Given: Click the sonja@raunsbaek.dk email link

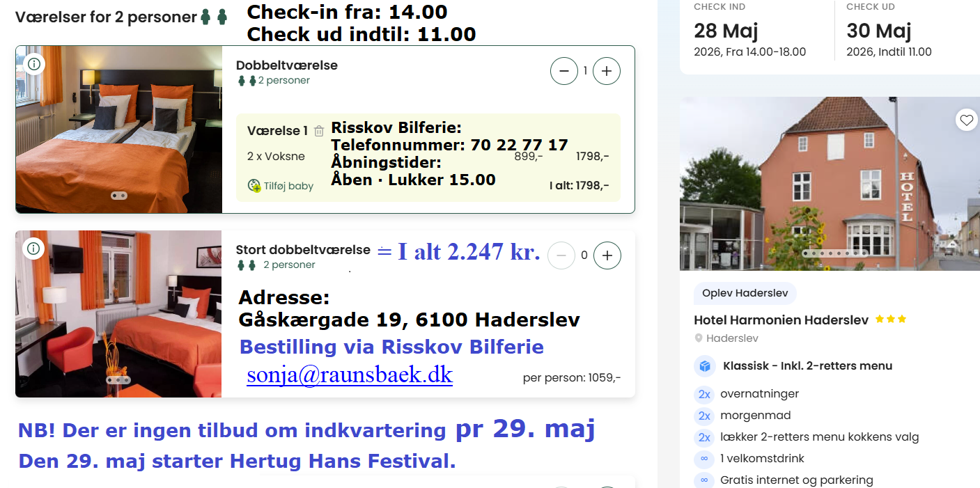Looking at the screenshot, I should 350,375.
